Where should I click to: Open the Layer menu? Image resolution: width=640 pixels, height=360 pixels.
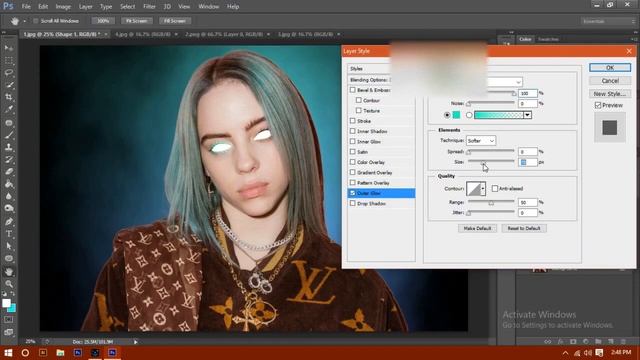(85, 7)
